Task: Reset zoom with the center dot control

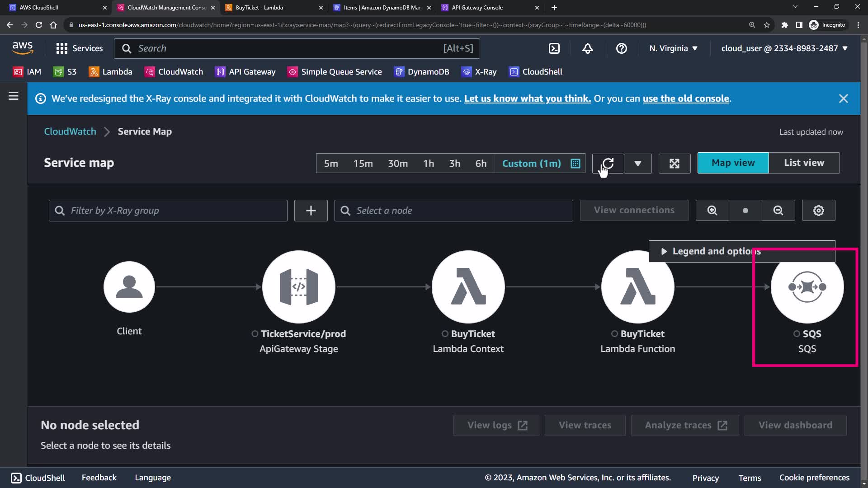Action: pos(745,211)
